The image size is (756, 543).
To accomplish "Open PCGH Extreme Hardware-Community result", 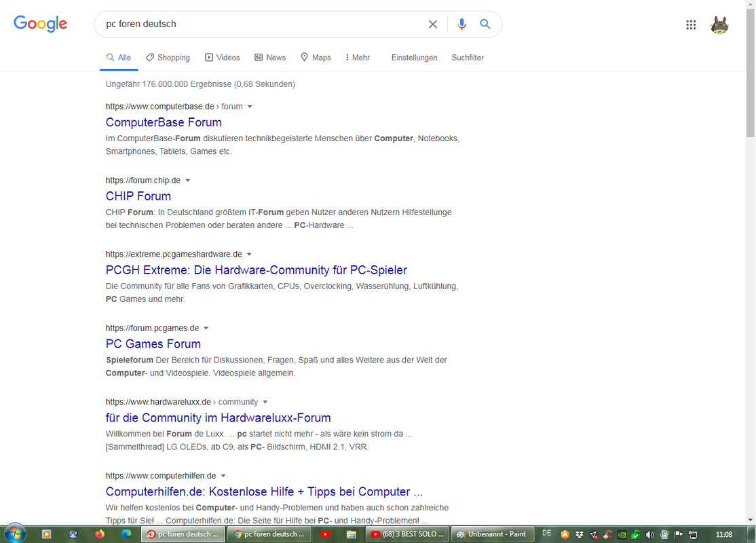I will click(256, 269).
